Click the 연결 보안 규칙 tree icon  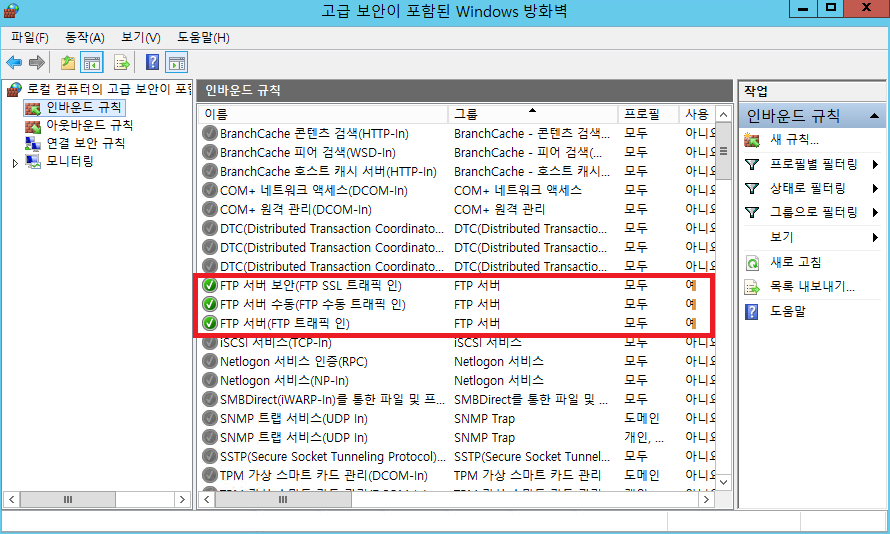pyautogui.click(x=33, y=144)
